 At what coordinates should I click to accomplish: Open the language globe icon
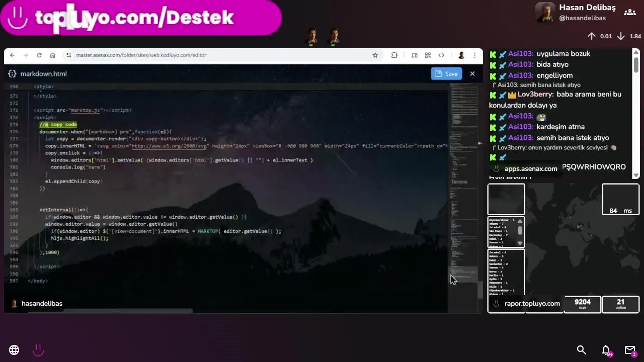coord(14,350)
